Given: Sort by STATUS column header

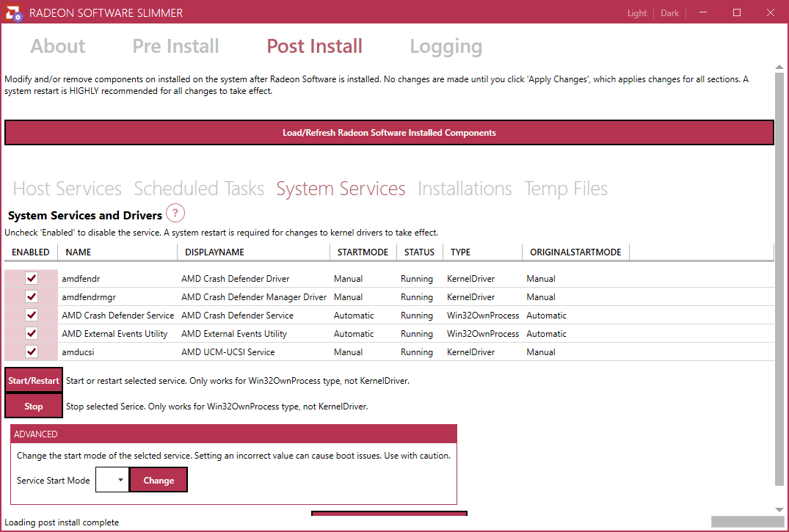Looking at the screenshot, I should (x=420, y=252).
